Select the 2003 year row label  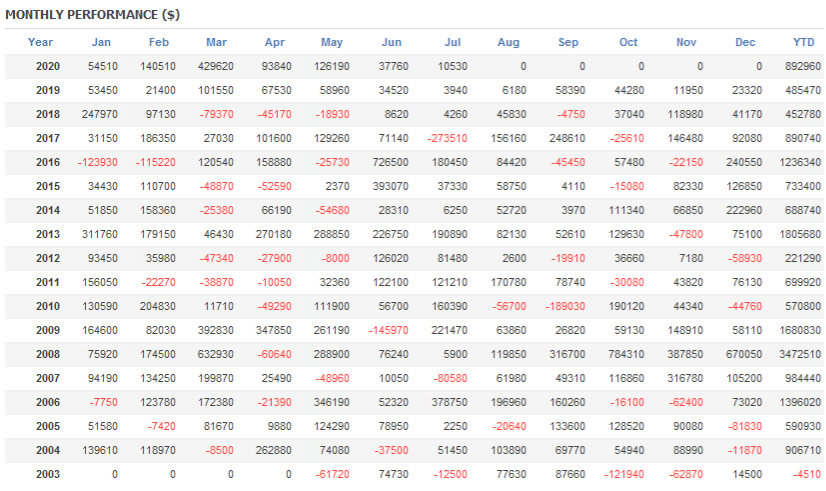coord(48,474)
